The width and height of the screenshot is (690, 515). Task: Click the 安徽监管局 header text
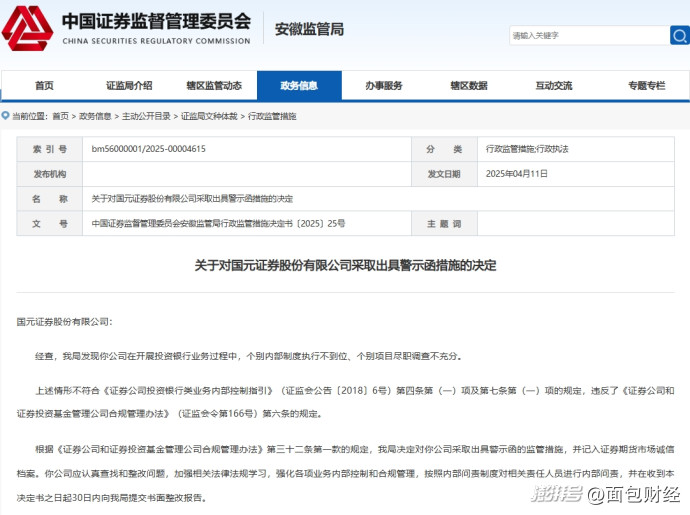pyautogui.click(x=309, y=29)
